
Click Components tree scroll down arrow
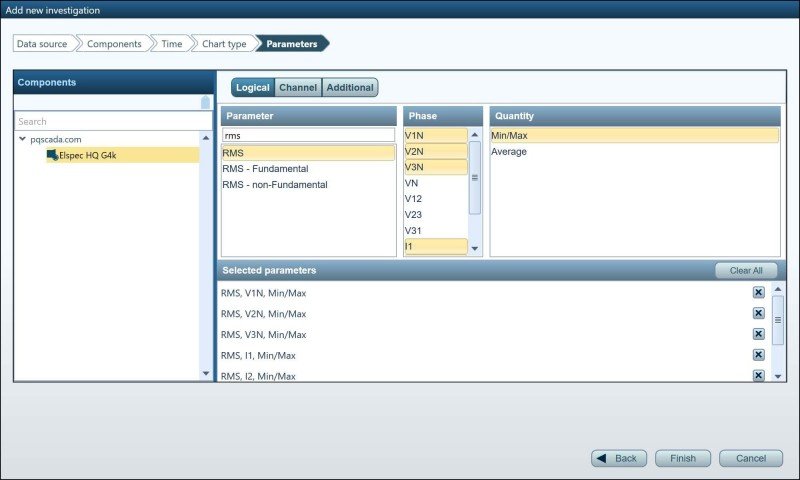206,373
